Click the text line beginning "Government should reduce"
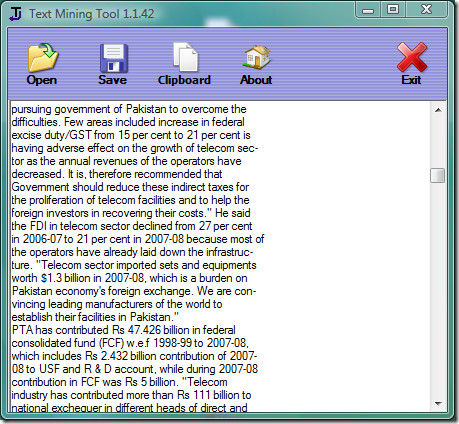This screenshot has width=459, height=424. [130, 187]
